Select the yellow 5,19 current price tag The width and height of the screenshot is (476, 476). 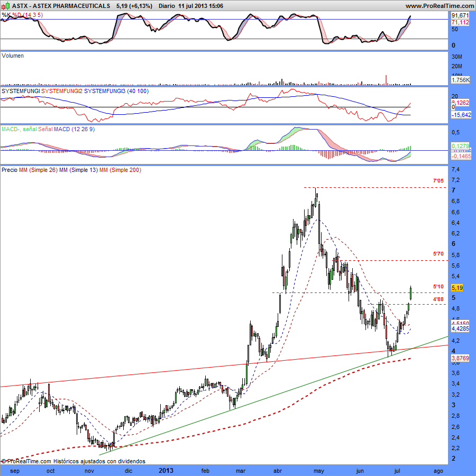[457, 288]
